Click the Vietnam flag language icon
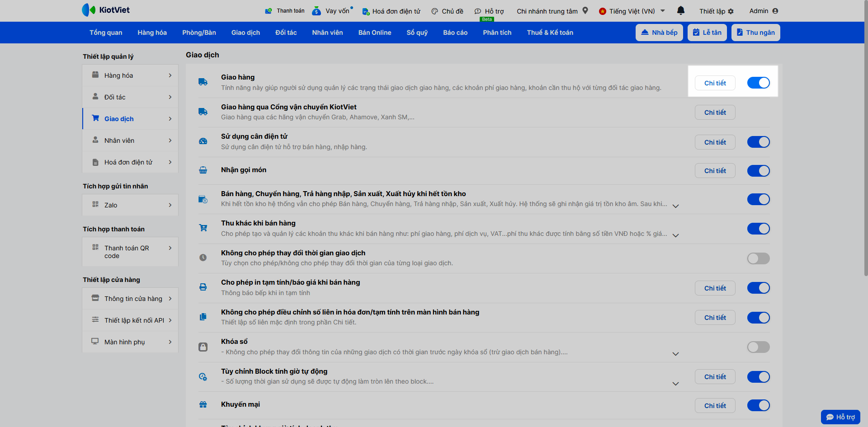The width and height of the screenshot is (868, 427). 603,11
